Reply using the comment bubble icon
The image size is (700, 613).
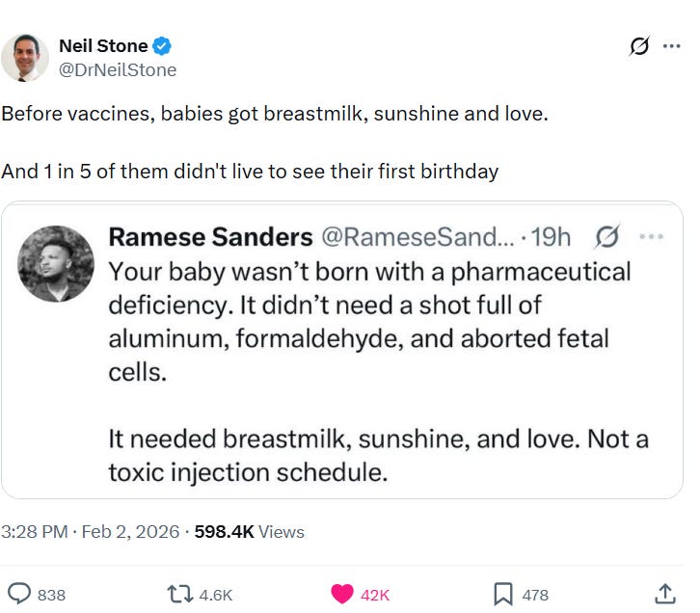pyautogui.click(x=19, y=594)
